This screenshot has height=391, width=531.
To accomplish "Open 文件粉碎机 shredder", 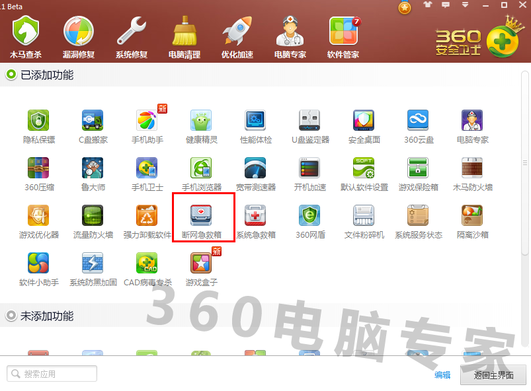I will pos(364,221).
